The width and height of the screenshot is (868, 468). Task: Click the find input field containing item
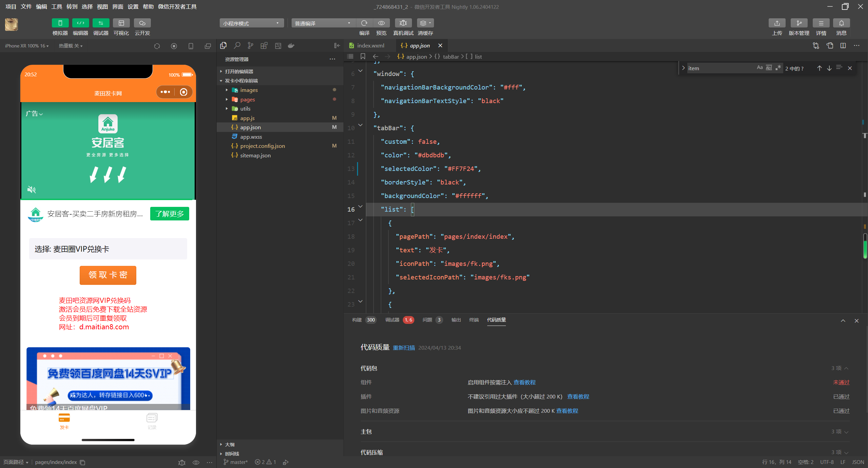pos(719,68)
